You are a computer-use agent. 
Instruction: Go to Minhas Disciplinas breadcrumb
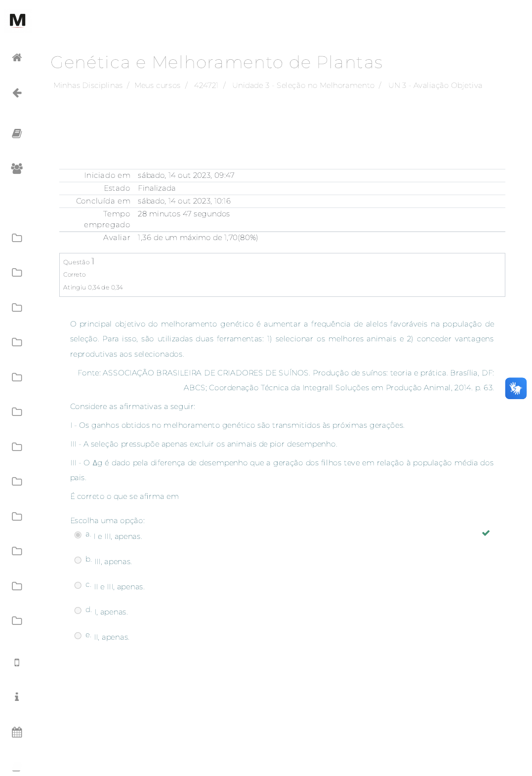tap(88, 85)
